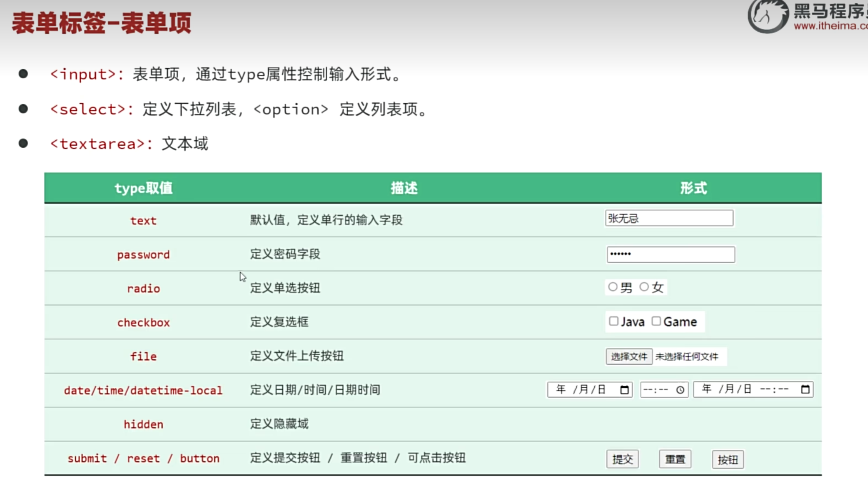This screenshot has height=500, width=868.
Task: Click the www.itheima website link
Action: coord(830,26)
